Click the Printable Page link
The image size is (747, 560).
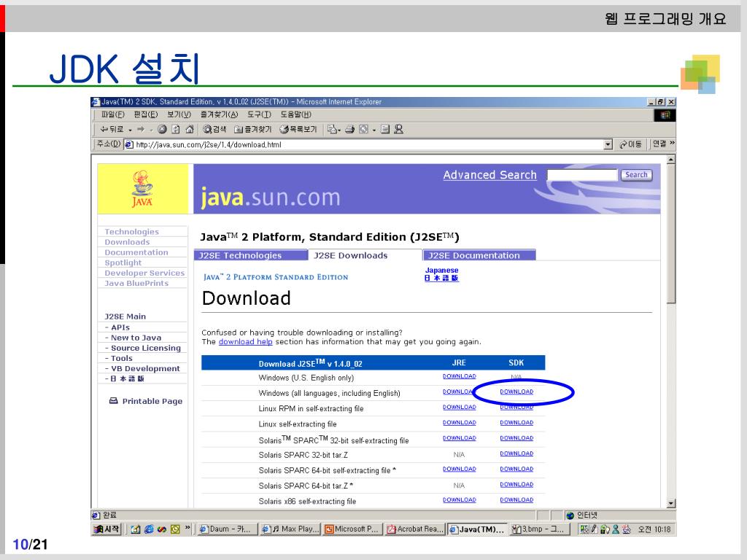coord(152,401)
